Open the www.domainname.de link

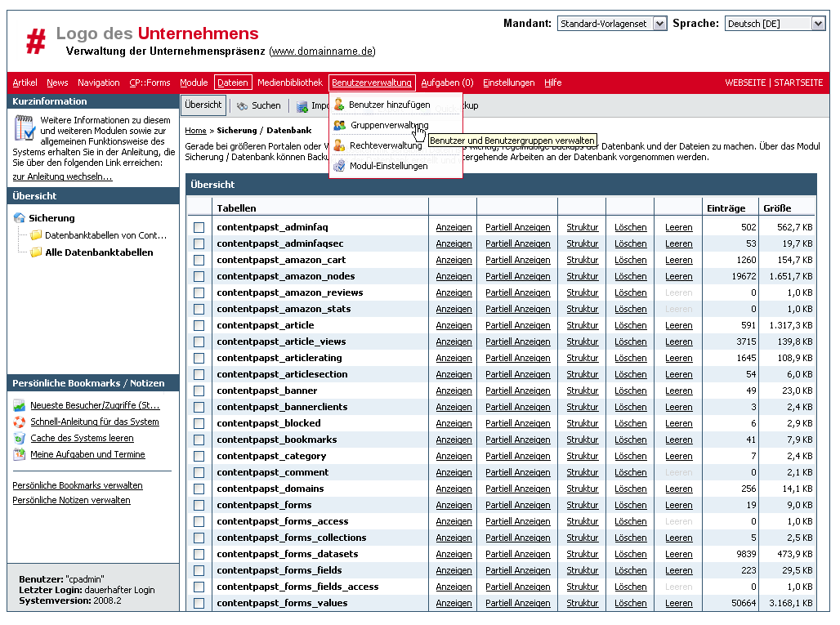coord(322,51)
